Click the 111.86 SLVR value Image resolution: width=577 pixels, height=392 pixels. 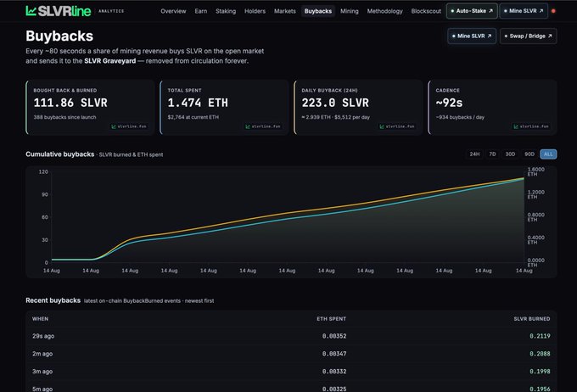click(70, 103)
